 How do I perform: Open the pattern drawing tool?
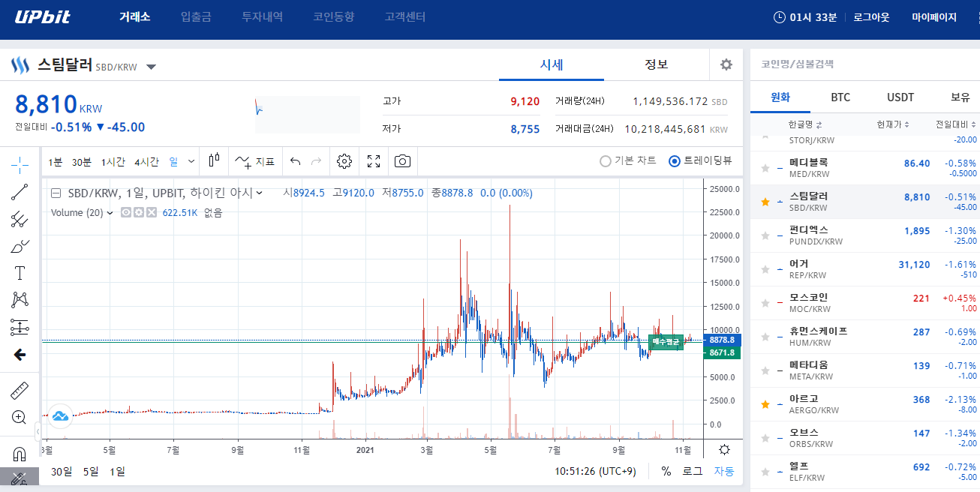click(x=20, y=300)
